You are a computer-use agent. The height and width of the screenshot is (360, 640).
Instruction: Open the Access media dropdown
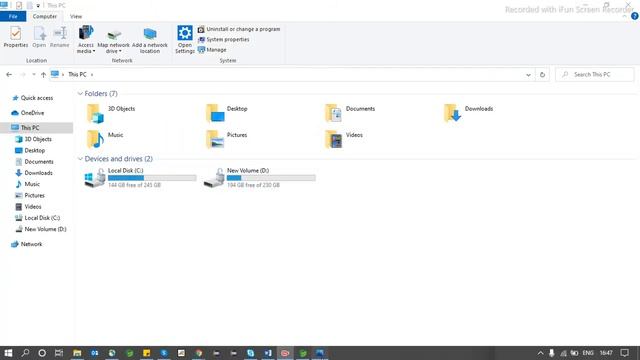tap(86, 39)
